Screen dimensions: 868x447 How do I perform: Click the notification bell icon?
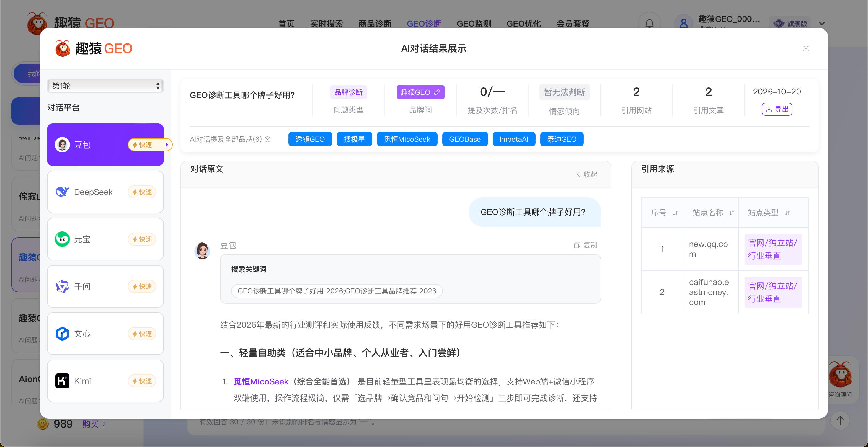pos(649,24)
